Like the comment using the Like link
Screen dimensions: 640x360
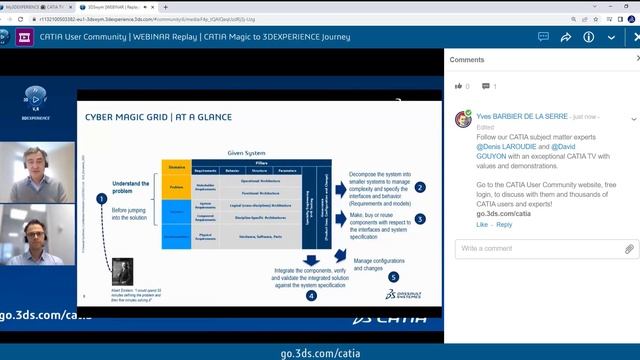482,224
